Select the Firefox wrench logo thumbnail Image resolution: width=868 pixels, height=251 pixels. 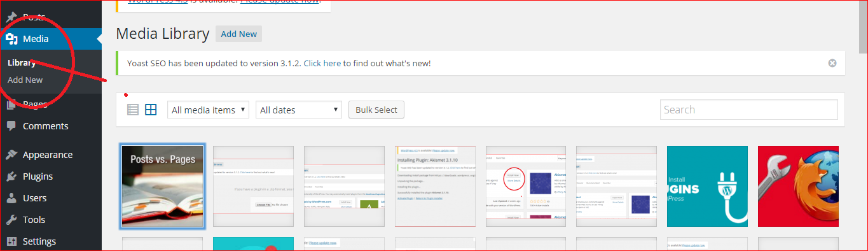(x=798, y=186)
